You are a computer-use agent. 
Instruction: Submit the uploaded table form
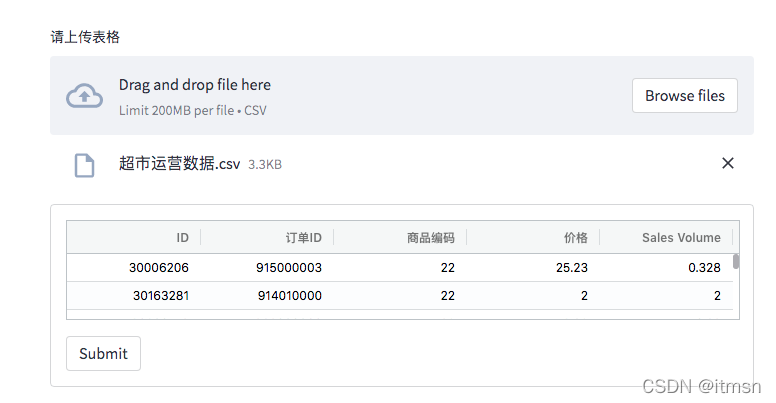pyautogui.click(x=103, y=353)
